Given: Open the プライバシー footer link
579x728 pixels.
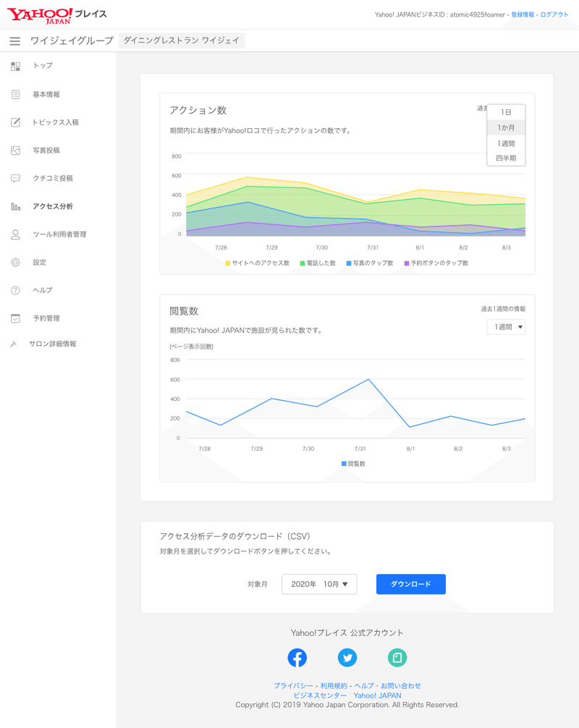Looking at the screenshot, I should [x=293, y=686].
